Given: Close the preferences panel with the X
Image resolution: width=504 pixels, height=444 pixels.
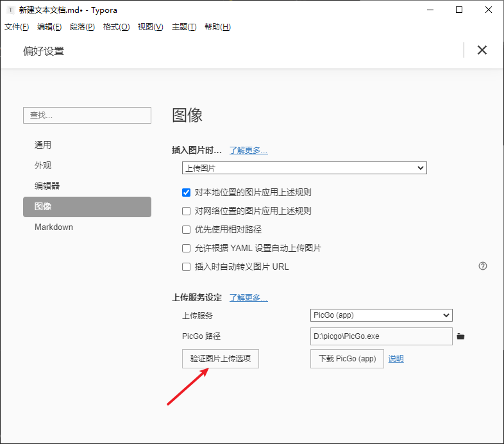Looking at the screenshot, I should click(x=482, y=50).
